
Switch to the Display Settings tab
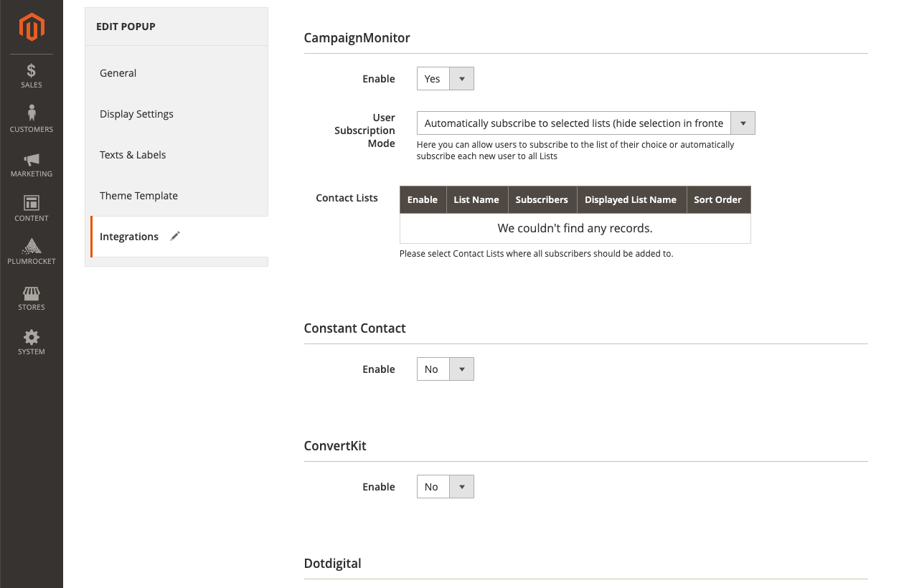point(136,114)
